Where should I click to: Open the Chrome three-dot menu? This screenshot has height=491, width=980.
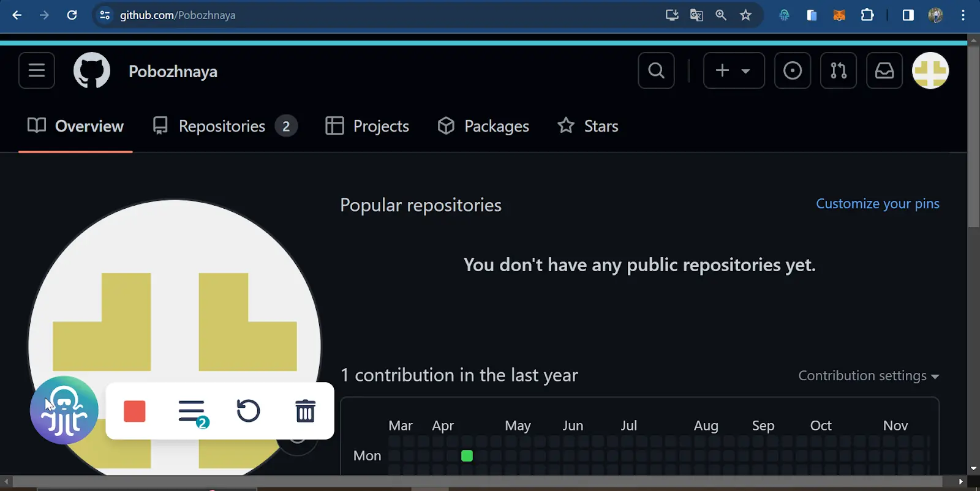[963, 15]
